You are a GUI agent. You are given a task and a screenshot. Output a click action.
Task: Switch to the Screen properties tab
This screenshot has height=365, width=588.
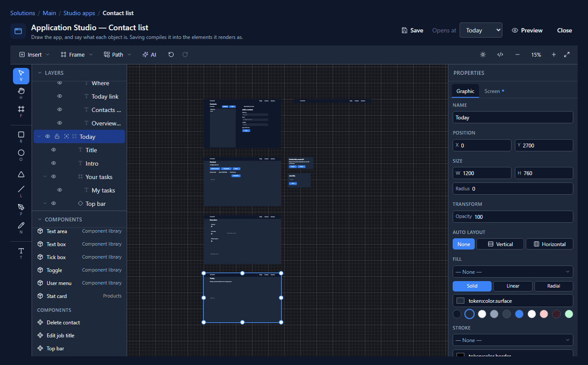click(494, 91)
